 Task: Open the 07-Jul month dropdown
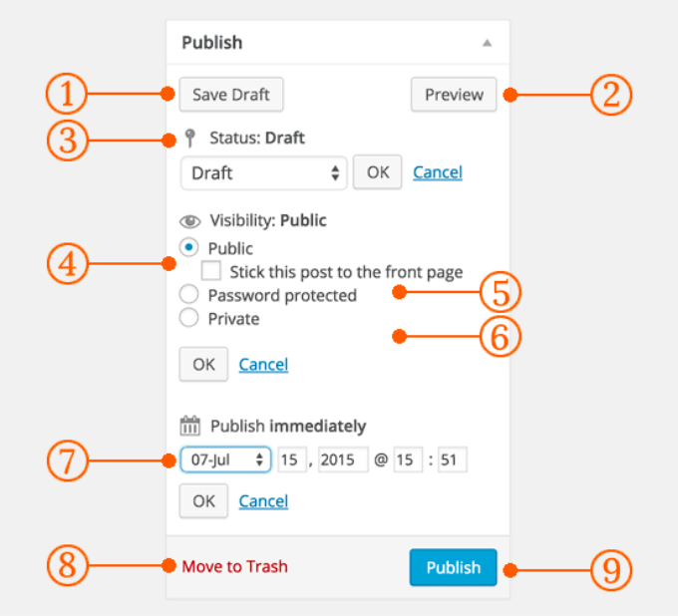[226, 461]
